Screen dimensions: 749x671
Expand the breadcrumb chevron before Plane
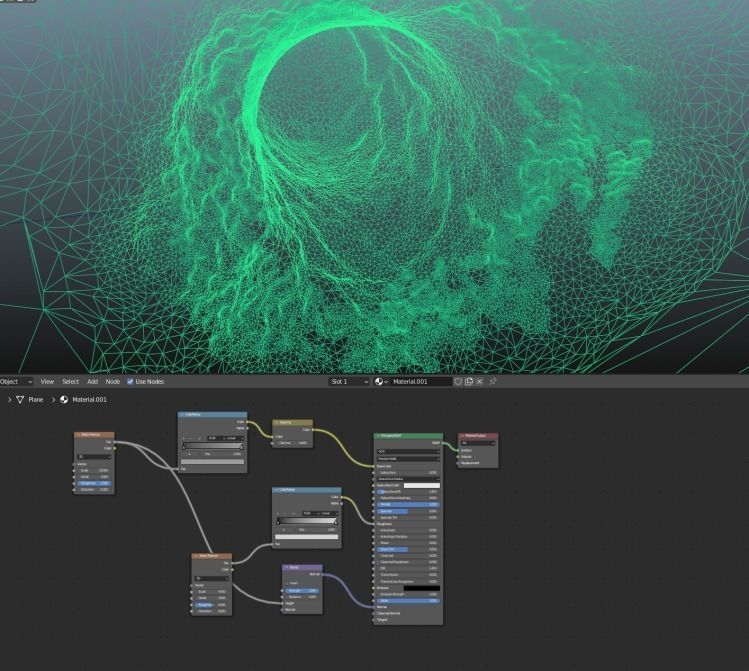click(9, 400)
